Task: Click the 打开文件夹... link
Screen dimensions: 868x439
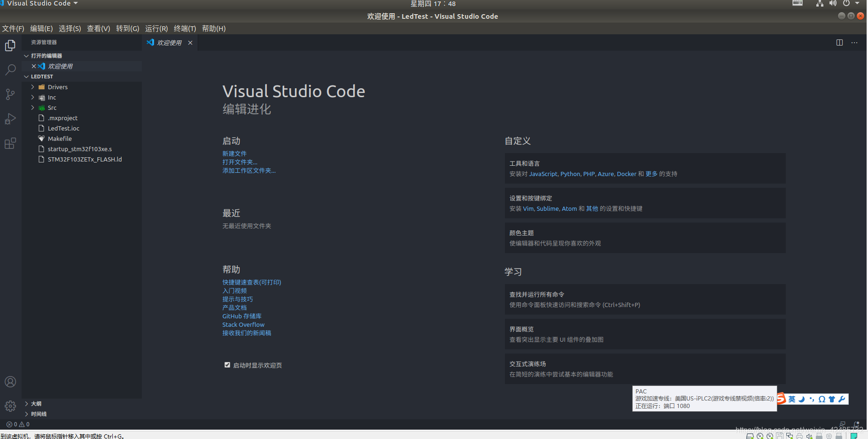Action: tap(240, 162)
